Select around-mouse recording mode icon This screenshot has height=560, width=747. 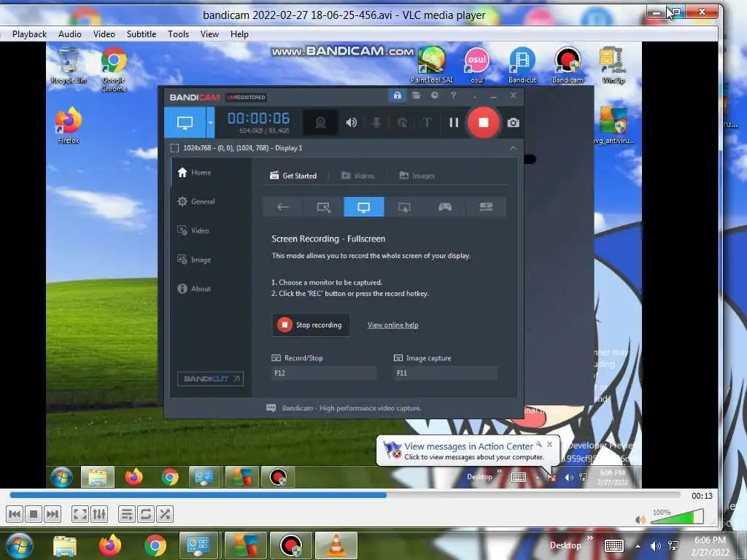pos(404,206)
